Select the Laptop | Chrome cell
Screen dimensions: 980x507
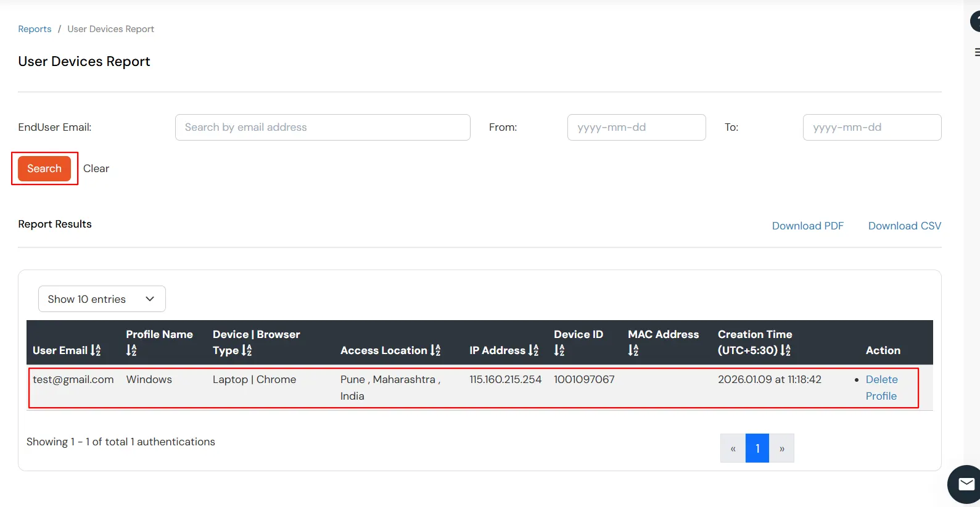pos(254,379)
